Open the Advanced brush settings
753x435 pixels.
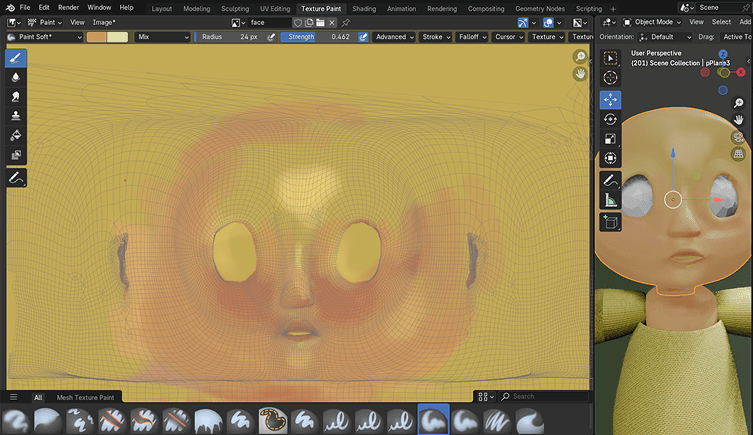point(393,37)
